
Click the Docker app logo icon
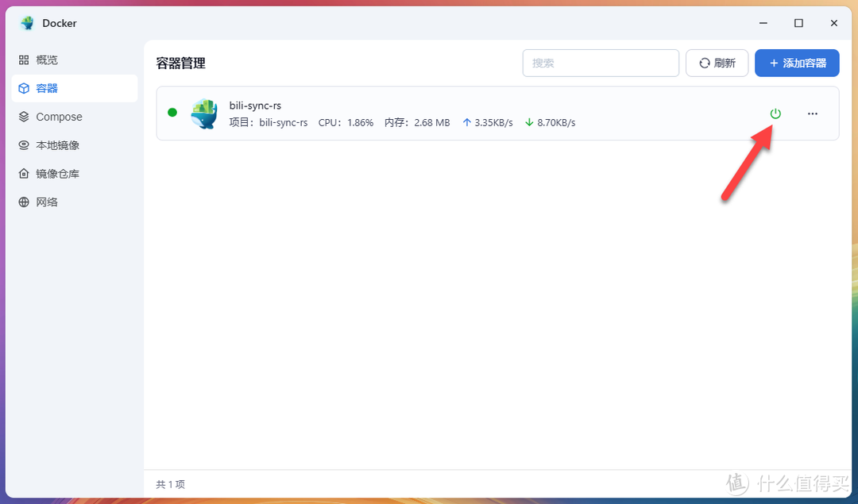tap(27, 23)
